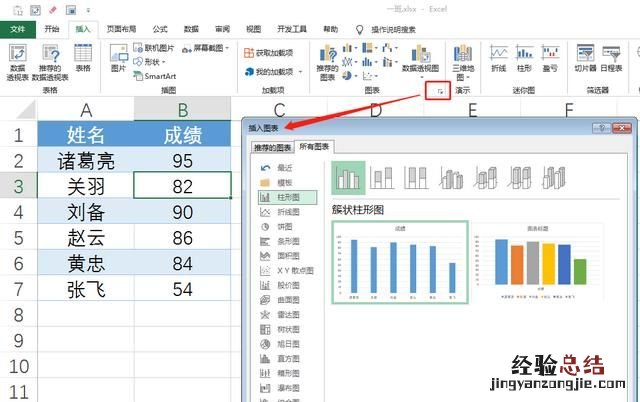Select Histogram (直方图) category

click(x=288, y=358)
